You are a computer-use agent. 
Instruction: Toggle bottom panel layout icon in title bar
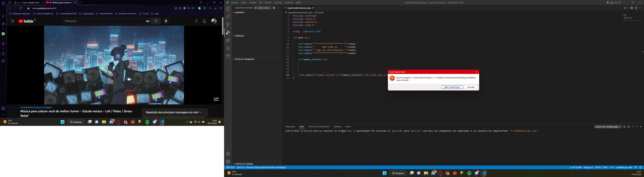(612, 2)
